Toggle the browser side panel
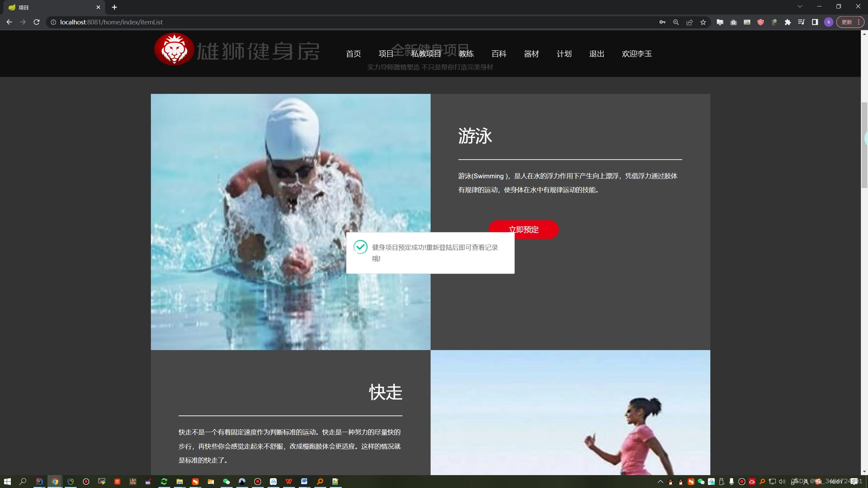This screenshot has width=868, height=488. [x=815, y=22]
